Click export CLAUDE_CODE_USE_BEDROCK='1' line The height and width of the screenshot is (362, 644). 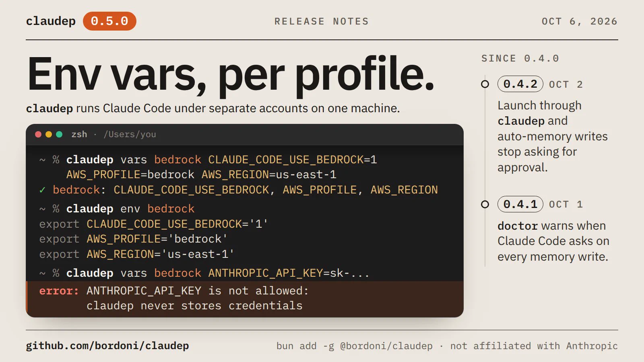(x=154, y=224)
